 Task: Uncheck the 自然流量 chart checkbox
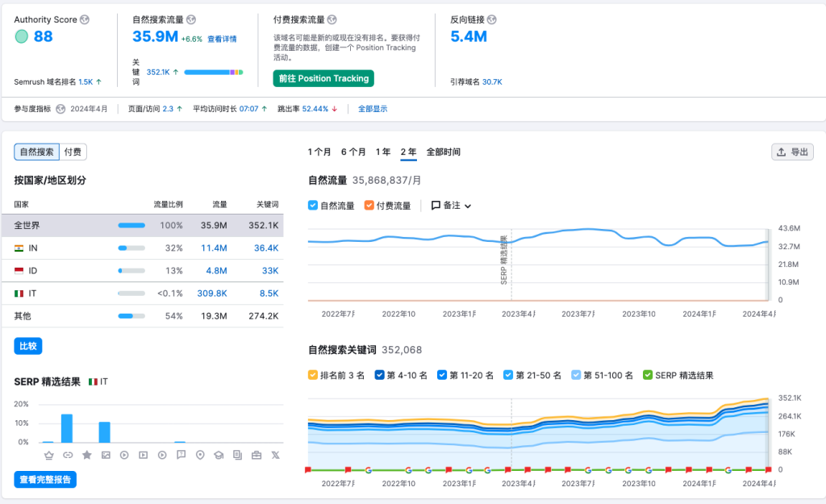pos(313,206)
